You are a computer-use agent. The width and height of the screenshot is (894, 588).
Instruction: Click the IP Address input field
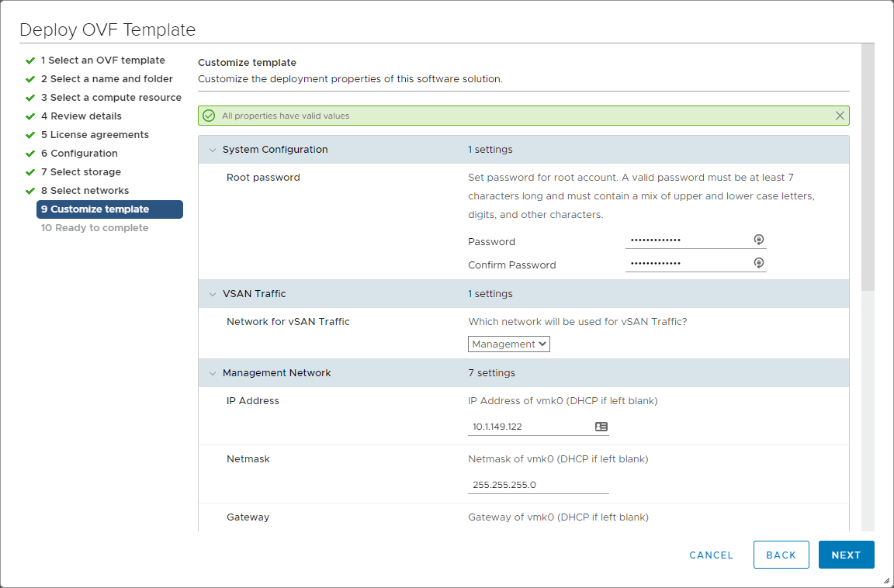[x=532, y=427]
